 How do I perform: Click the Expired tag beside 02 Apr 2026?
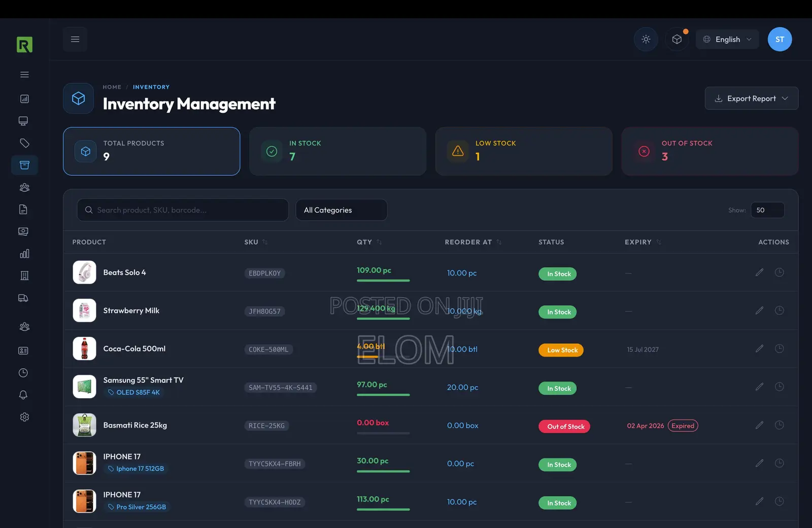(683, 426)
